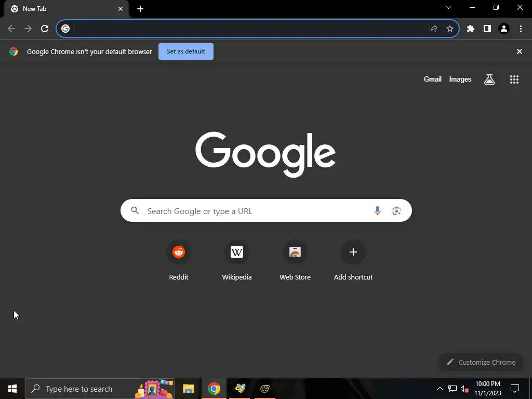Open the Windows Start menu
Image resolution: width=532 pixels, height=399 pixels.
tap(12, 389)
